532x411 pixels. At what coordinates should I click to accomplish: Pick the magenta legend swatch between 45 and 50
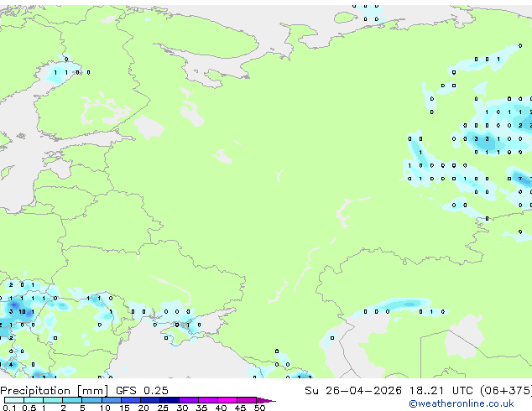(247, 400)
